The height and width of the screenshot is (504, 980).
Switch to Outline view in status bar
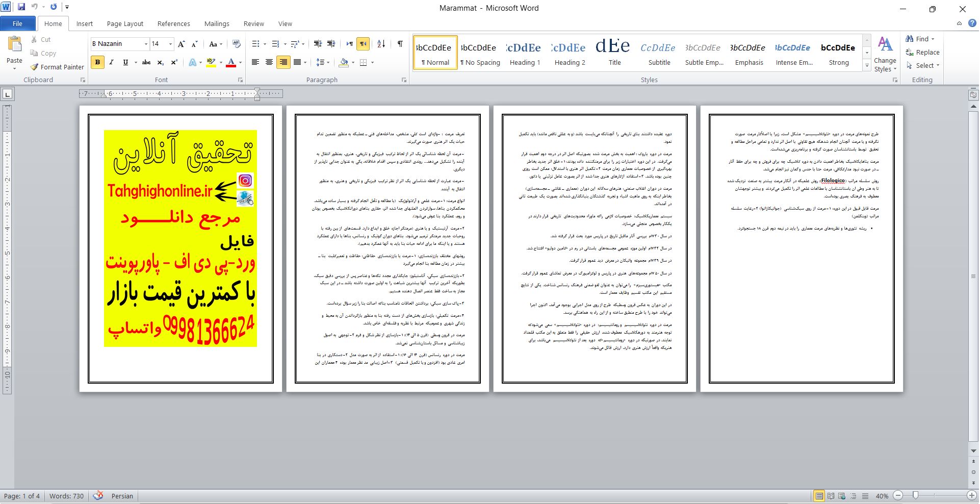854,496
